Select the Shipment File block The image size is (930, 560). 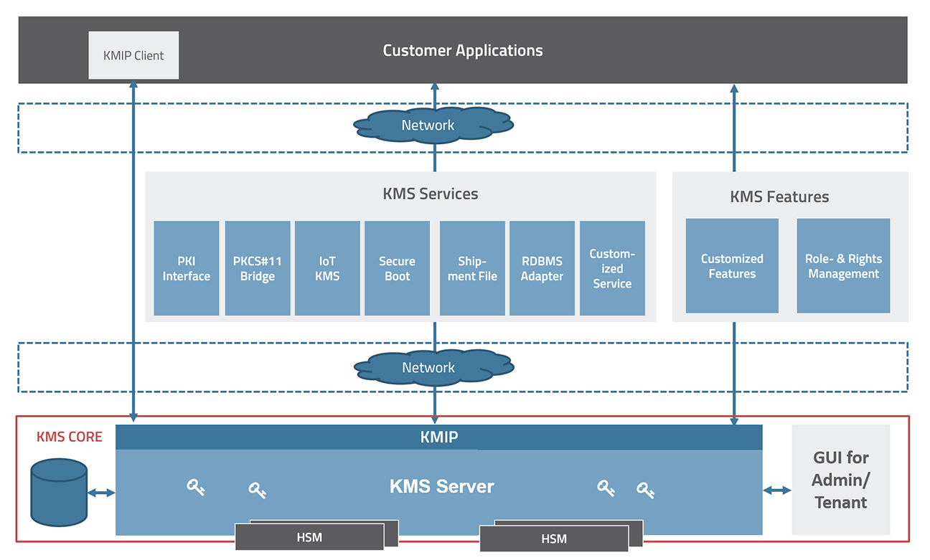tap(472, 268)
